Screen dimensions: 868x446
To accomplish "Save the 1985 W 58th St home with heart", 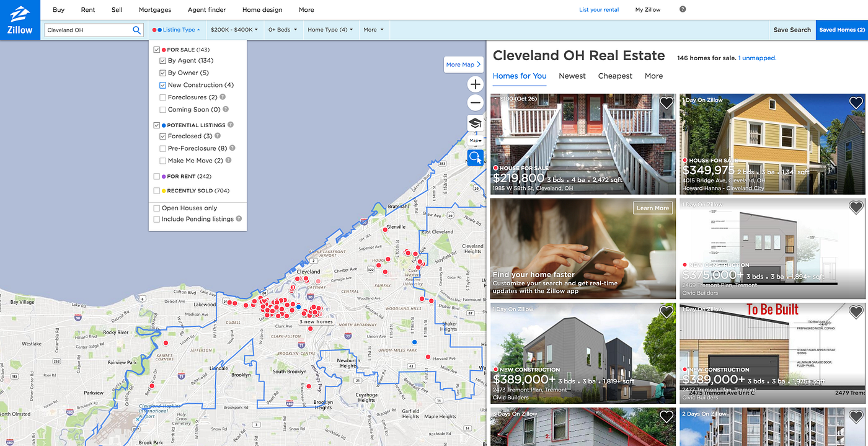I will [666, 103].
